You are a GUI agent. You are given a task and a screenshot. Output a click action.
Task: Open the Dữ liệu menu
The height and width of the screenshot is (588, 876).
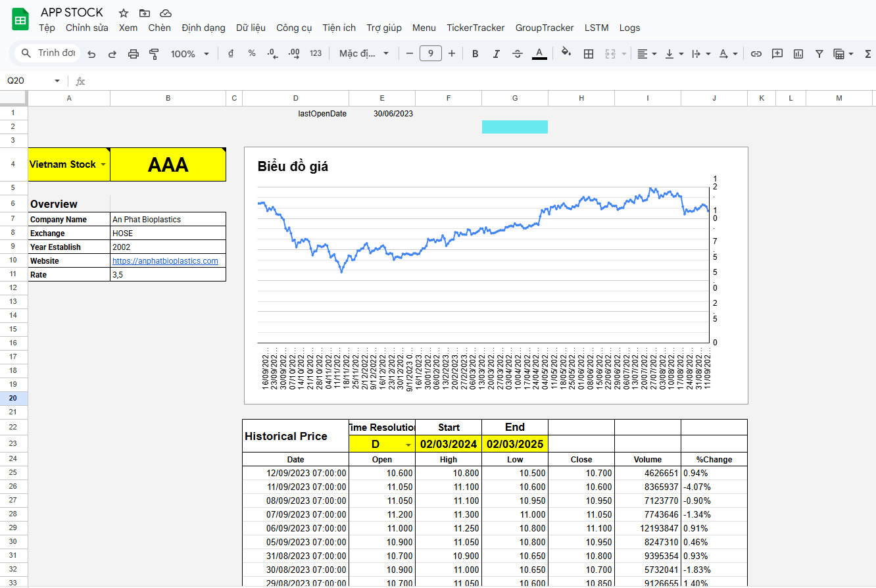[251, 28]
